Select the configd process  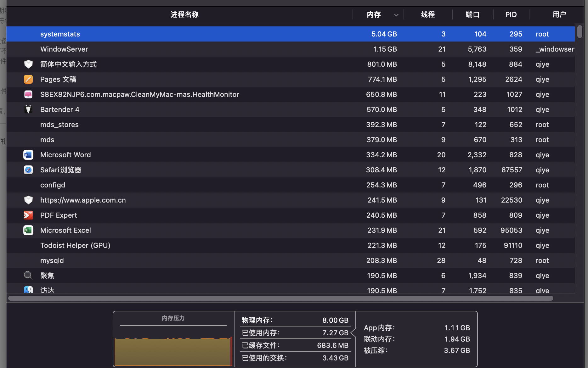[x=53, y=185]
